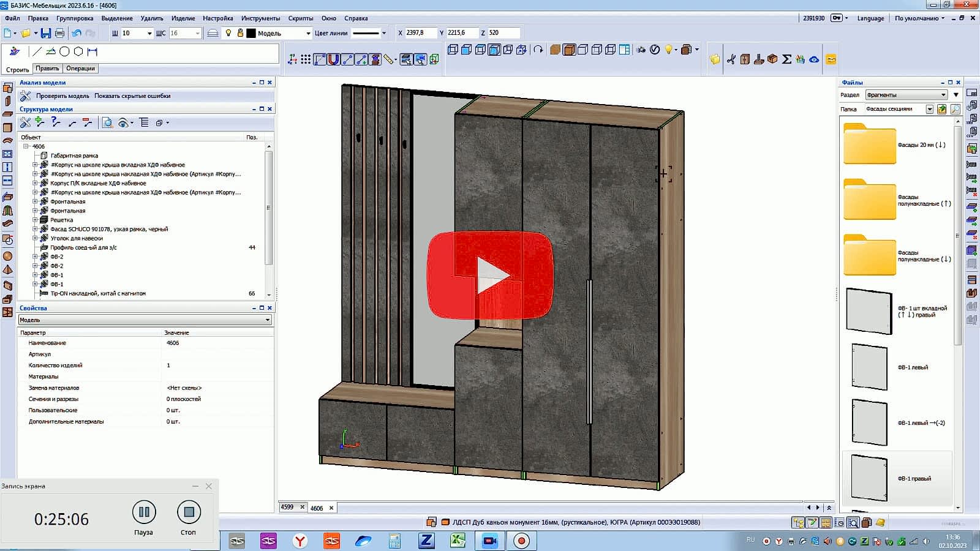
Task: Open the cabinet wardrobe icon
Action: [x=745, y=59]
